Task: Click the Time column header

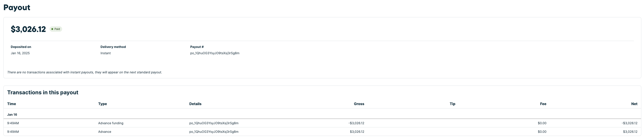Action: pos(11,104)
